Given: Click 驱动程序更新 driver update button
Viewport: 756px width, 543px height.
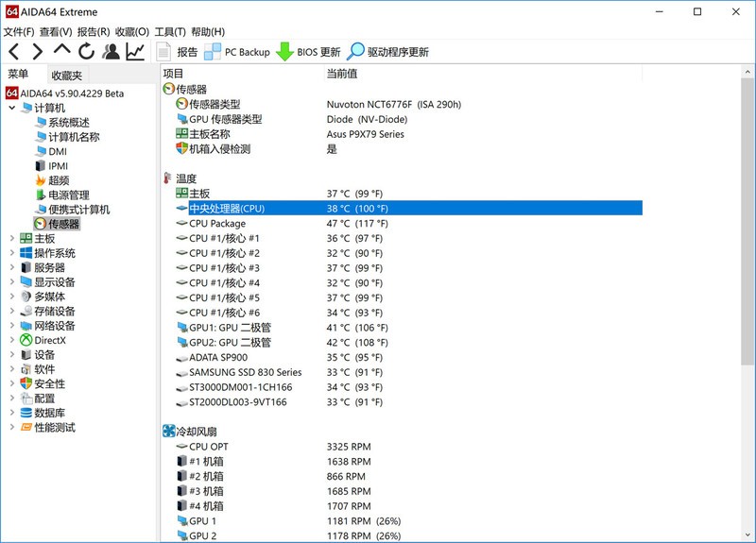Looking at the screenshot, I should coord(388,52).
